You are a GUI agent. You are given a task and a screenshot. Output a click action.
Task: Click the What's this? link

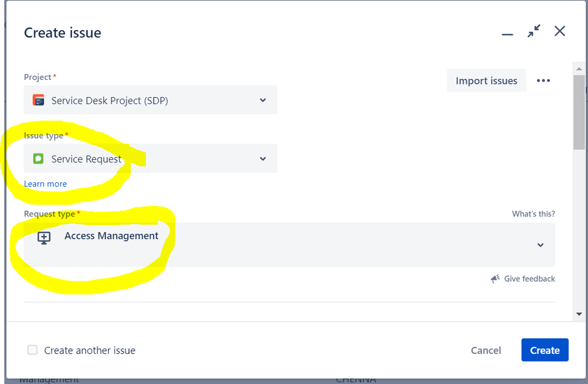click(533, 214)
